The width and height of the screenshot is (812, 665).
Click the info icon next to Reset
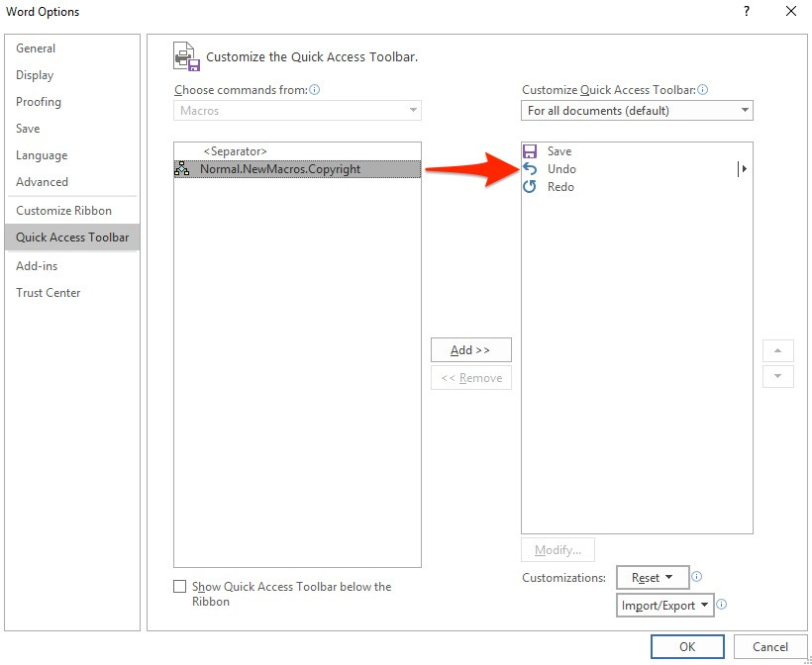(x=697, y=577)
